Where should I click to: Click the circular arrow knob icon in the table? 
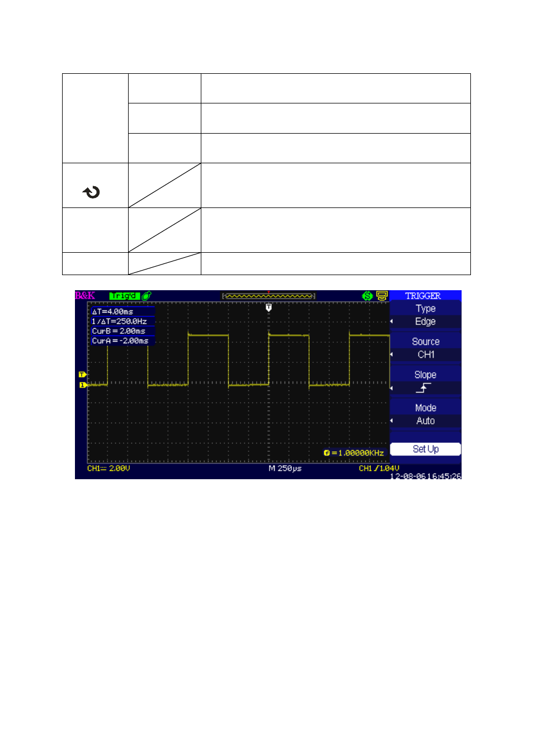(x=91, y=192)
